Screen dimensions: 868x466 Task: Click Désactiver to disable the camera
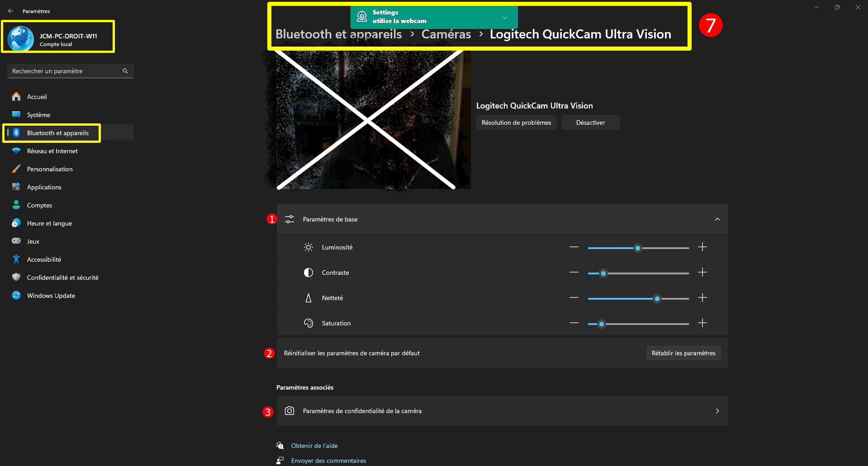coord(591,122)
